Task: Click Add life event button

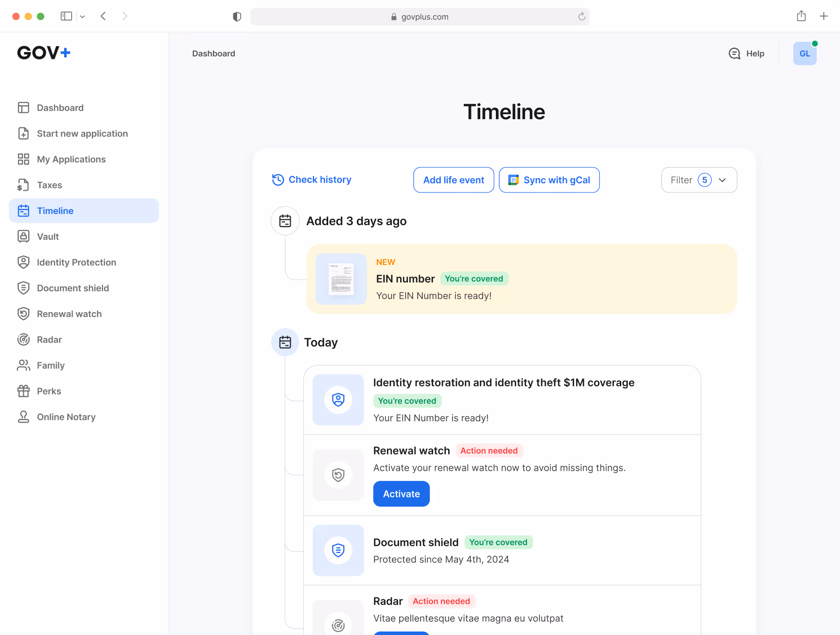Action: (454, 180)
